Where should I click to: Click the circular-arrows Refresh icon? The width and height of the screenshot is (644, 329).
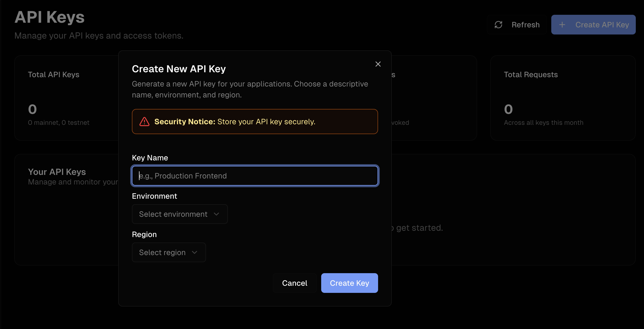[x=498, y=25]
